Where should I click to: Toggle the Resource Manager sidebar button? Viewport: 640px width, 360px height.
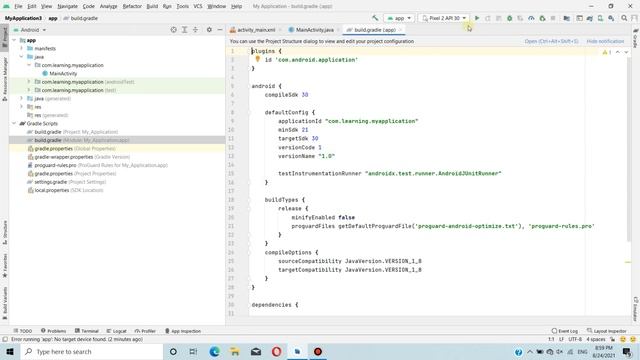(5, 78)
